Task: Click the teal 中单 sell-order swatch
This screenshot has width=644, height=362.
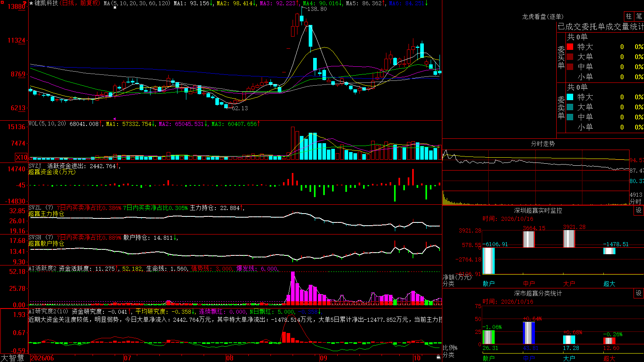Action: click(x=570, y=117)
